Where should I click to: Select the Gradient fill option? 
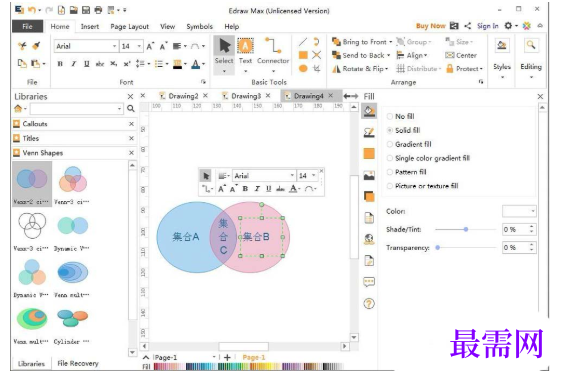(409, 144)
